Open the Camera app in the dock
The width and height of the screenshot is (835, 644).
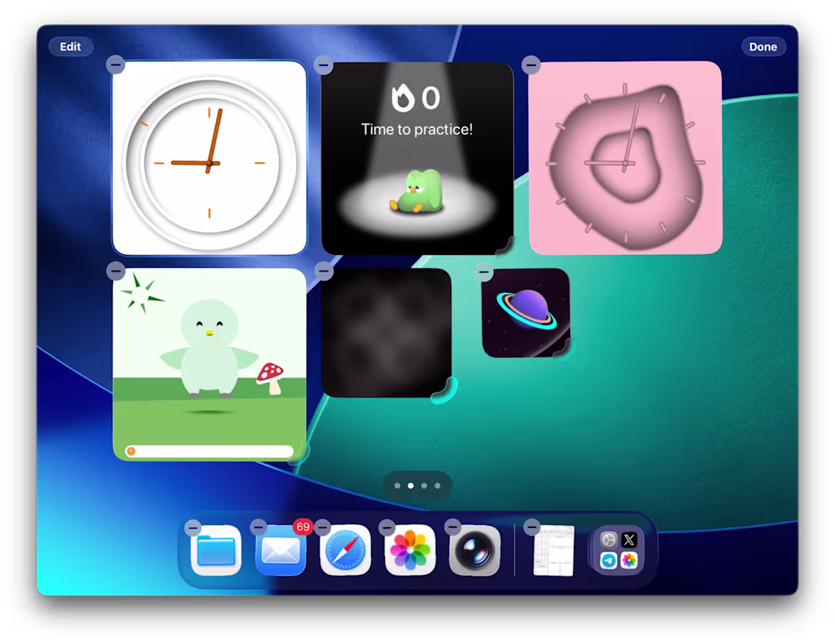click(474, 551)
